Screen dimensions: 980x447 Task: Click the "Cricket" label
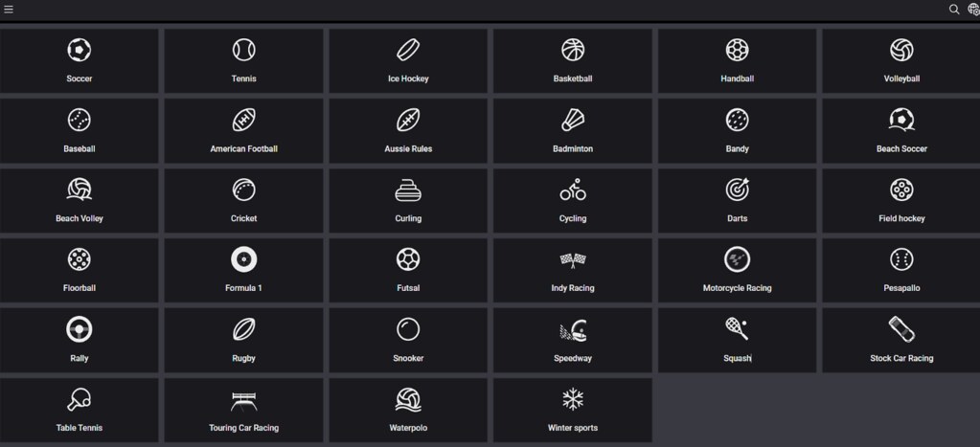pyautogui.click(x=243, y=218)
